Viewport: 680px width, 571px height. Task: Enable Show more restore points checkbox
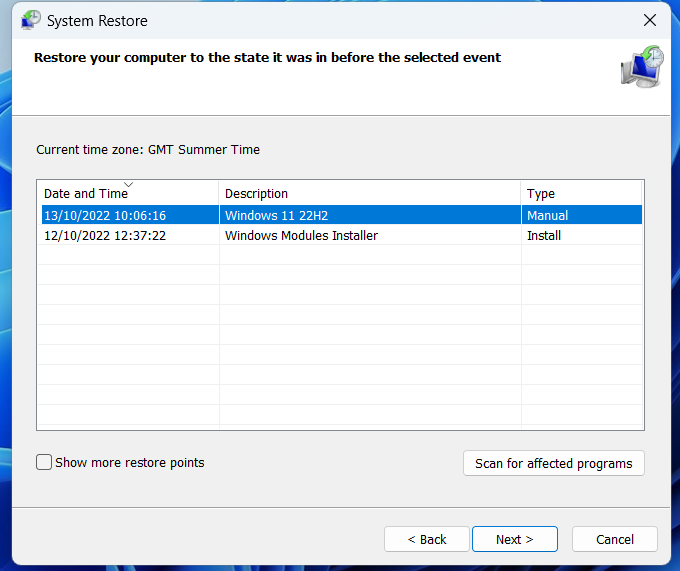click(44, 462)
